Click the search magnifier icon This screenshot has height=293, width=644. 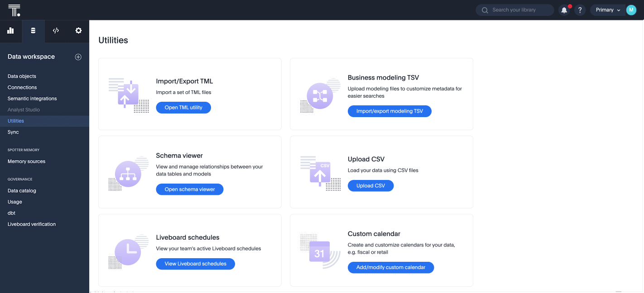coord(485,10)
